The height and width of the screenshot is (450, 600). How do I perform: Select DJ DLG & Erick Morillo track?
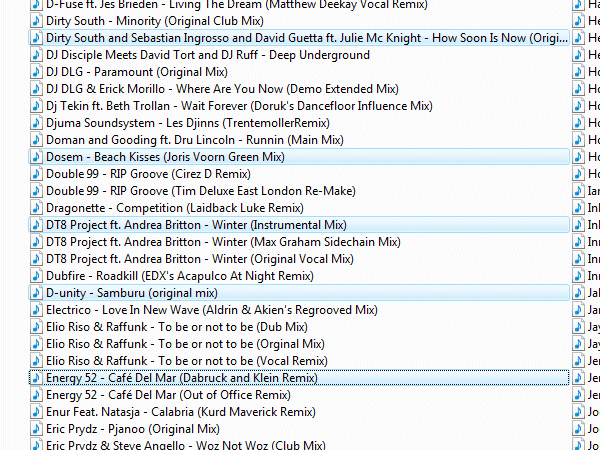[x=222, y=89]
